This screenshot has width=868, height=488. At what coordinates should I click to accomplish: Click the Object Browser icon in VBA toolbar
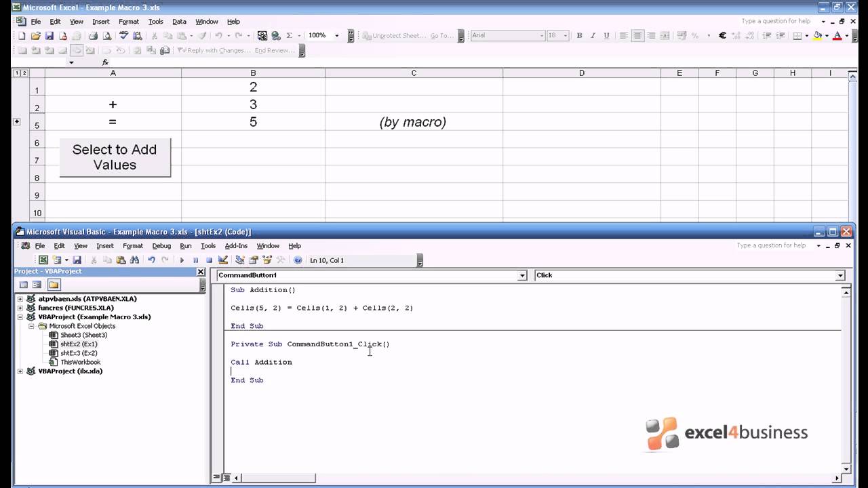(x=267, y=260)
